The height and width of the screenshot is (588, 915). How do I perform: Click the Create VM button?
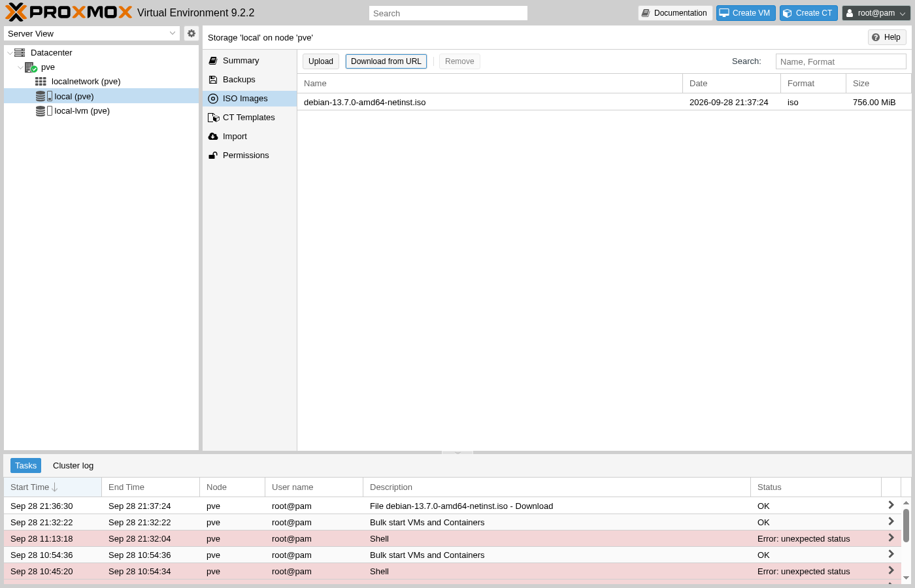click(746, 13)
